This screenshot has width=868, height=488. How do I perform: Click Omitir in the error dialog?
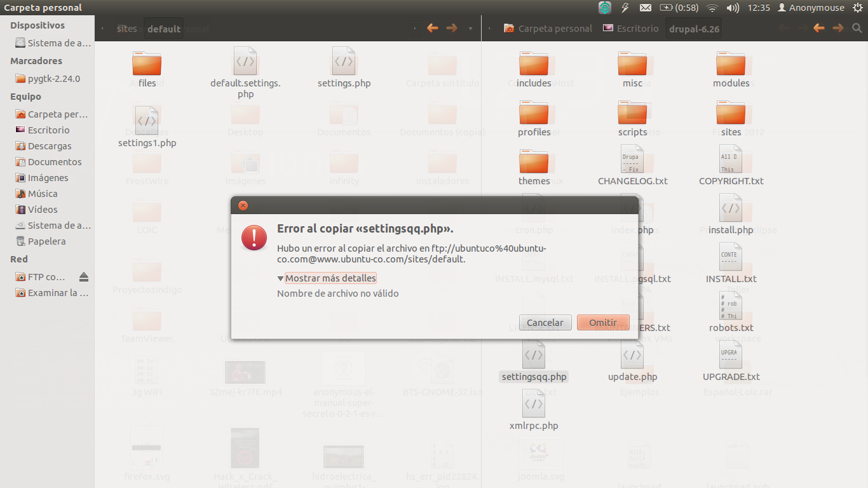[603, 322]
